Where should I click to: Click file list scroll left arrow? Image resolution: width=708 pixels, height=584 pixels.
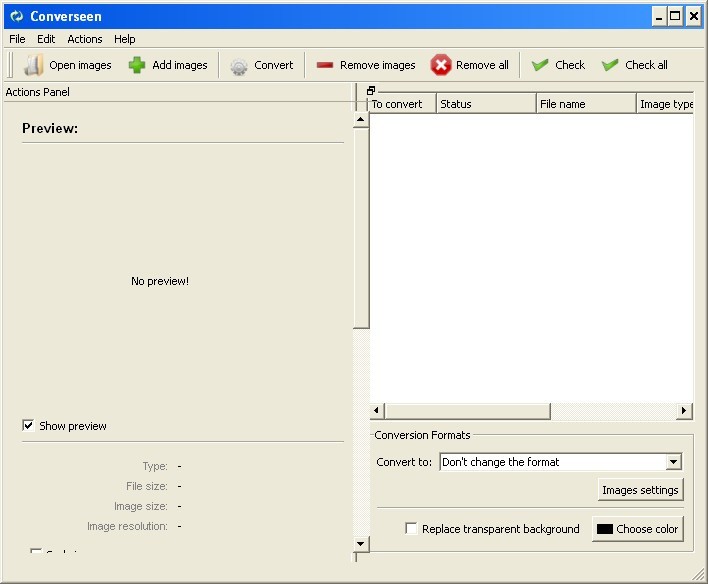click(377, 411)
